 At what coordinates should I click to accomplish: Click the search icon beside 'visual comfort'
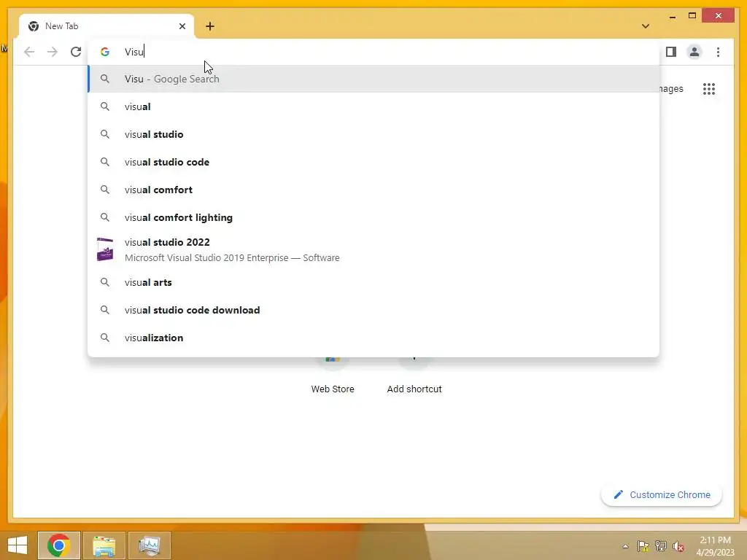click(x=105, y=190)
